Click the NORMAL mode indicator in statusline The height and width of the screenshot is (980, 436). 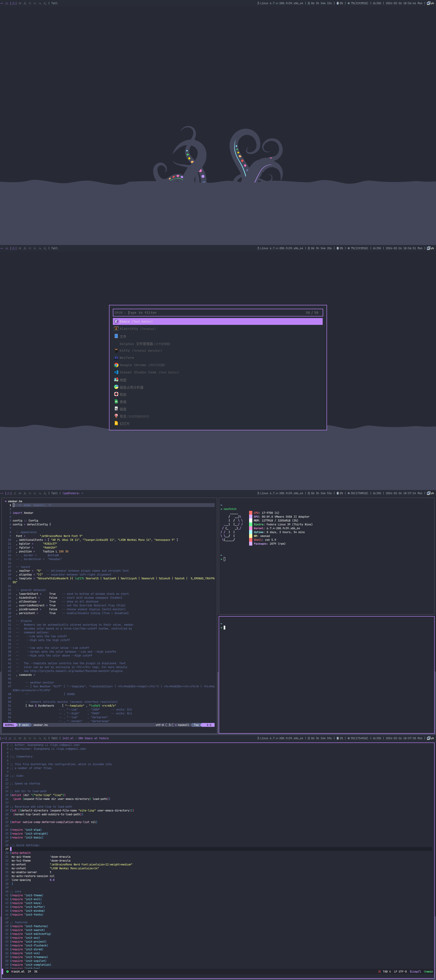pos(10,725)
